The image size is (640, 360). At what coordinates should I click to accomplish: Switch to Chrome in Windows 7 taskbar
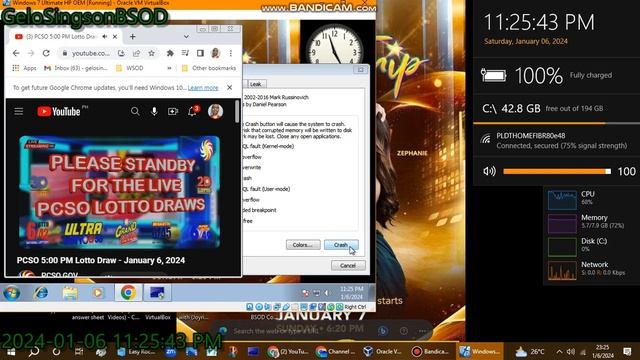click(x=128, y=293)
